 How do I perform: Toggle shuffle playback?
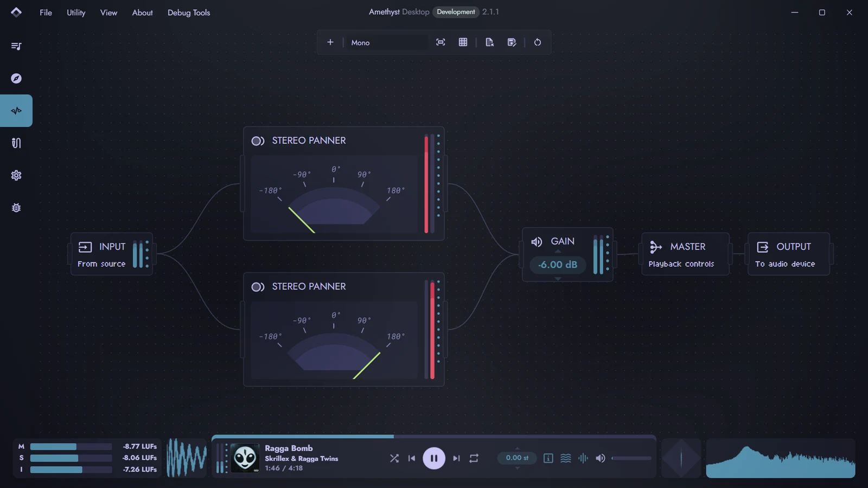pyautogui.click(x=394, y=458)
